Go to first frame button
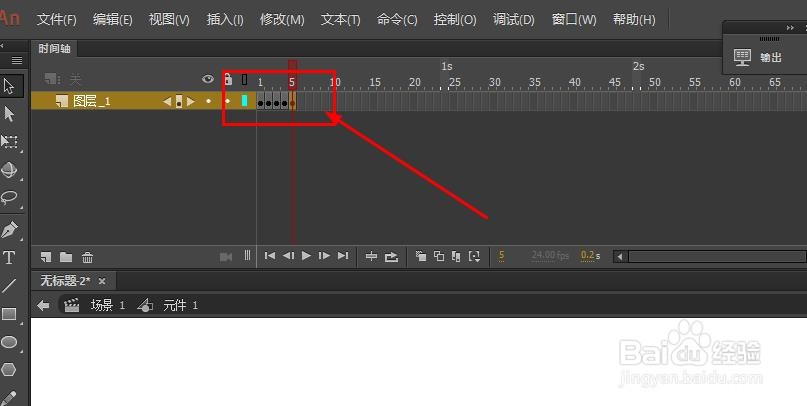The image size is (807, 406). pyautogui.click(x=270, y=256)
